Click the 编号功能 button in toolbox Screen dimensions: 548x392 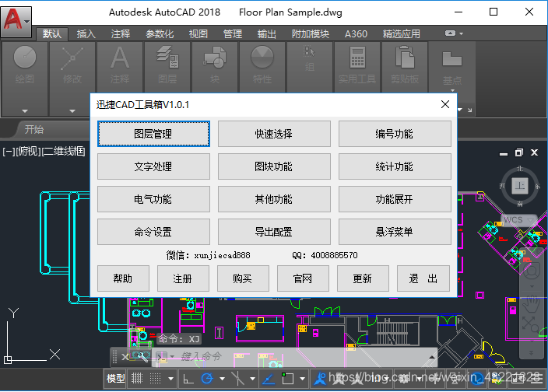tap(395, 134)
